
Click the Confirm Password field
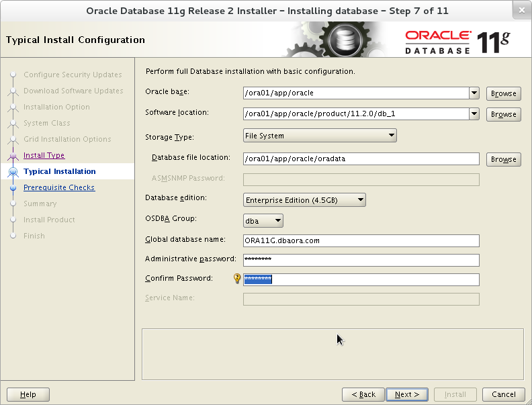click(361, 280)
